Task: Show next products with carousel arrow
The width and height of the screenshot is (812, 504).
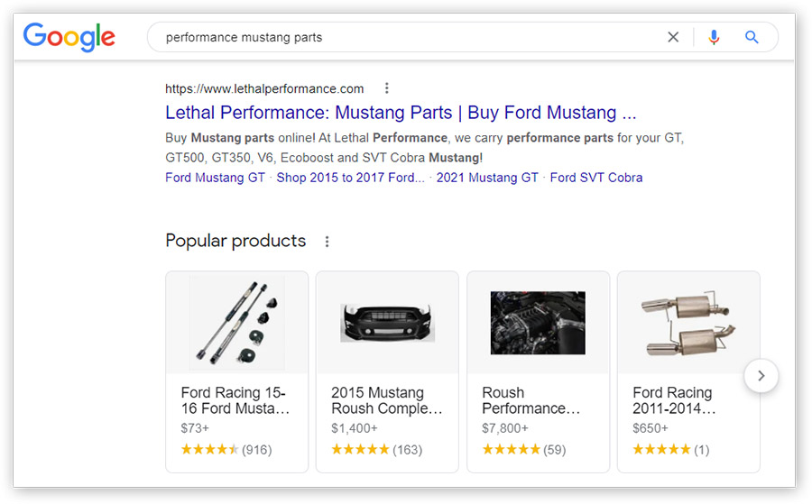Action: tap(761, 376)
